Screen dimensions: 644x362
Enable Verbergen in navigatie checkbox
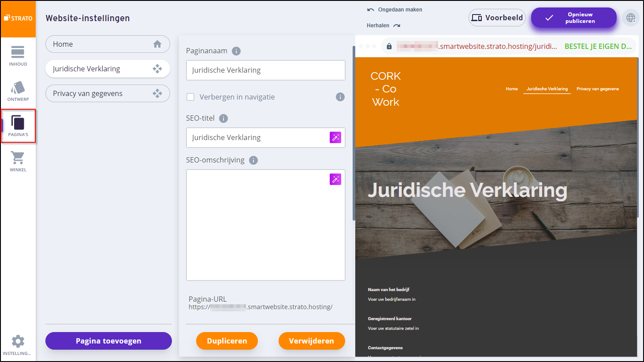pos(190,97)
